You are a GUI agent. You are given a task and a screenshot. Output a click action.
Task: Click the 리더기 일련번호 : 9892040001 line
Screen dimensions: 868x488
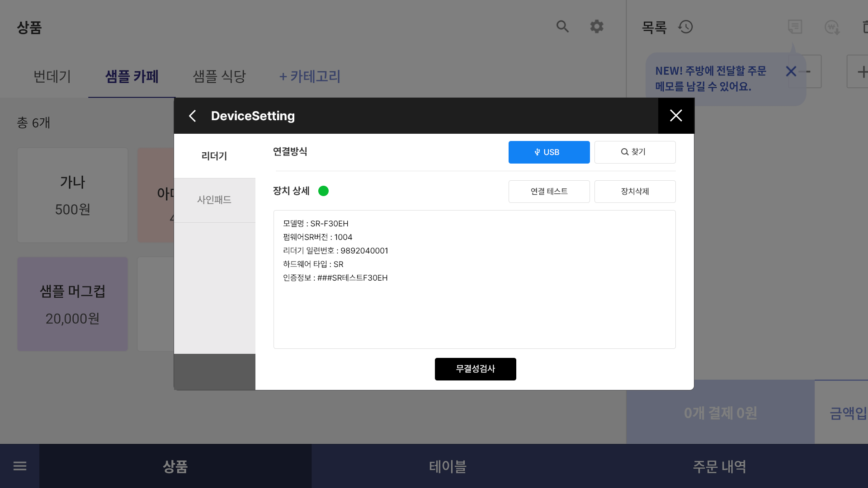tap(335, 251)
